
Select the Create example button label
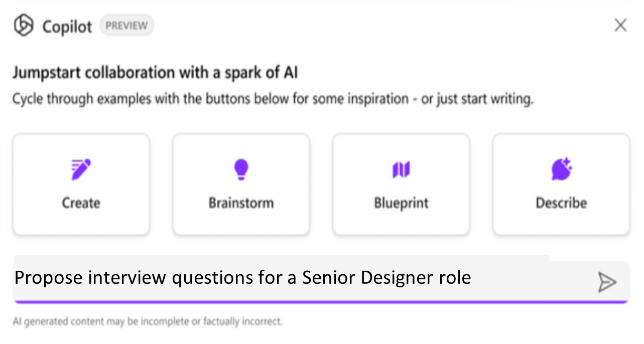coord(81,203)
